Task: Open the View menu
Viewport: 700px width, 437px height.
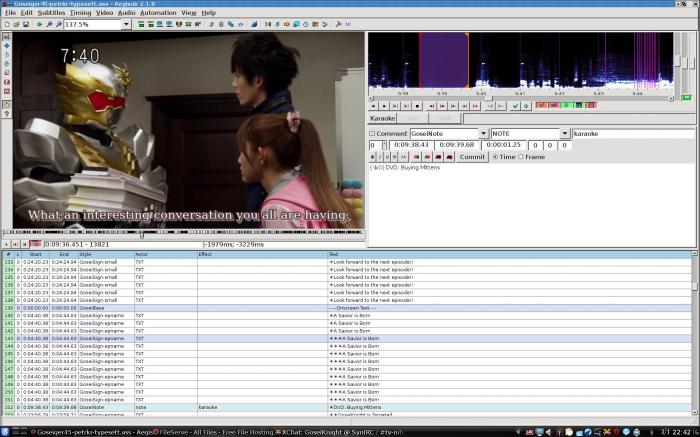Action: (x=188, y=13)
